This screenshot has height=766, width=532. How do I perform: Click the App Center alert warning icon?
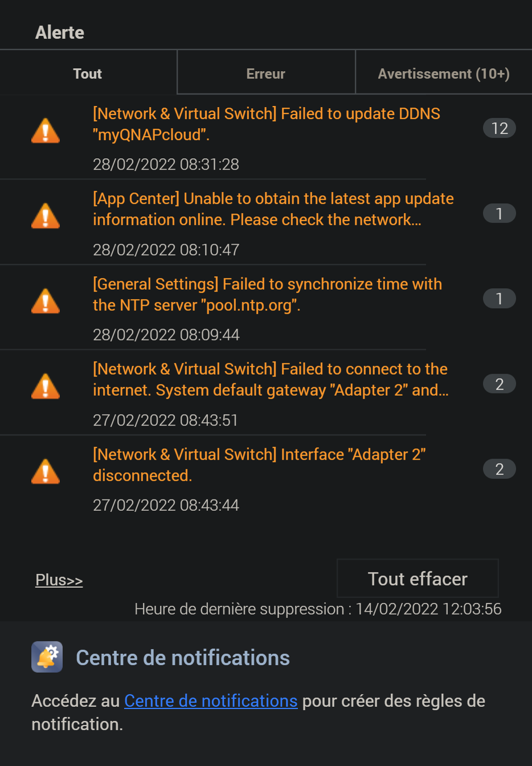point(46,216)
